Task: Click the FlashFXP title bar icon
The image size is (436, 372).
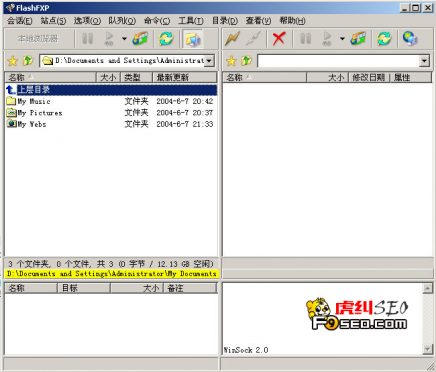Action: (x=10, y=8)
